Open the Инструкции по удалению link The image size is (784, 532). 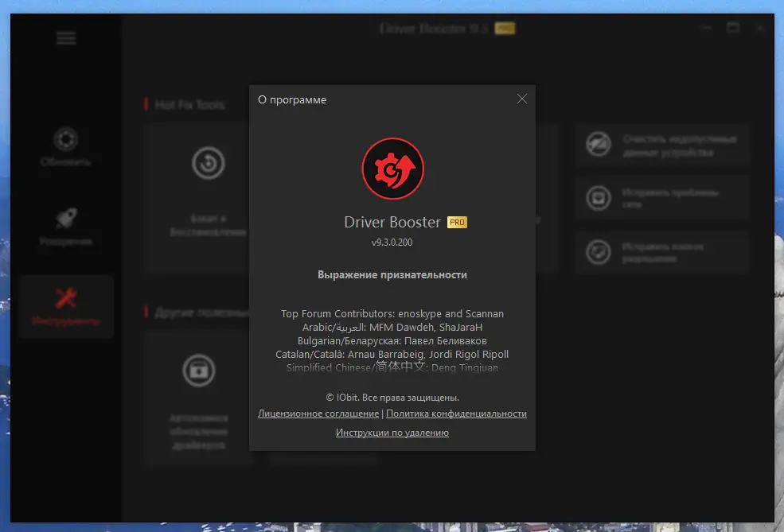pos(392,433)
